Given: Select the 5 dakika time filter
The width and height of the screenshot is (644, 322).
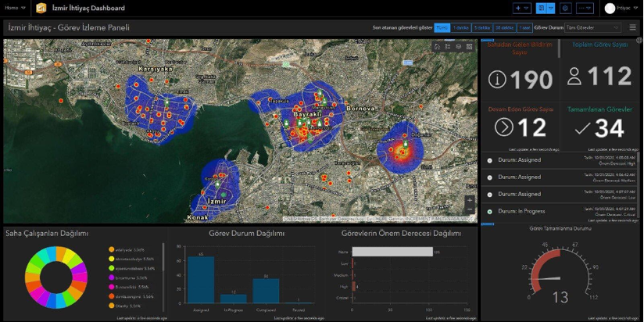Looking at the screenshot, I should pyautogui.click(x=482, y=27).
